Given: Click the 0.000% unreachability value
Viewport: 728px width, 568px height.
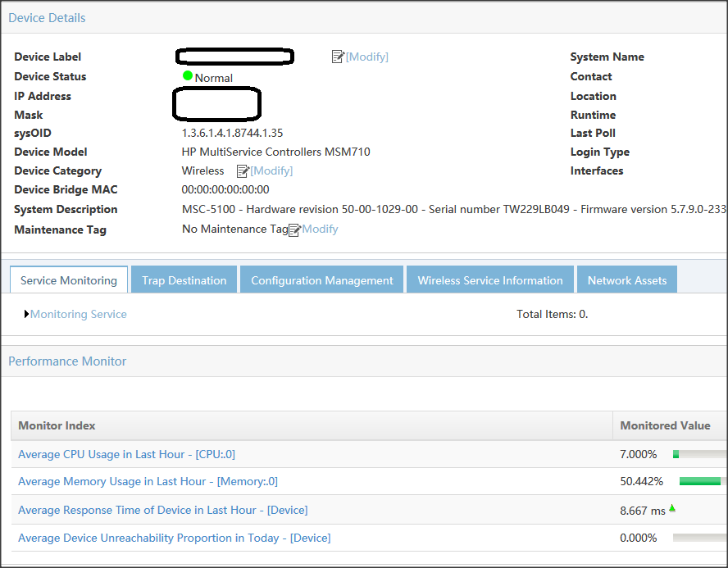Looking at the screenshot, I should tap(639, 538).
